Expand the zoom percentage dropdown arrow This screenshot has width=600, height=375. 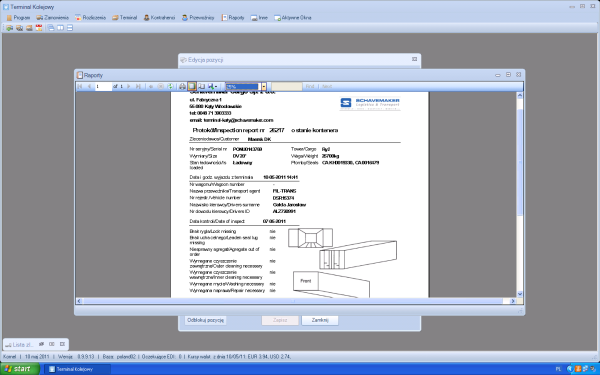pyautogui.click(x=264, y=86)
